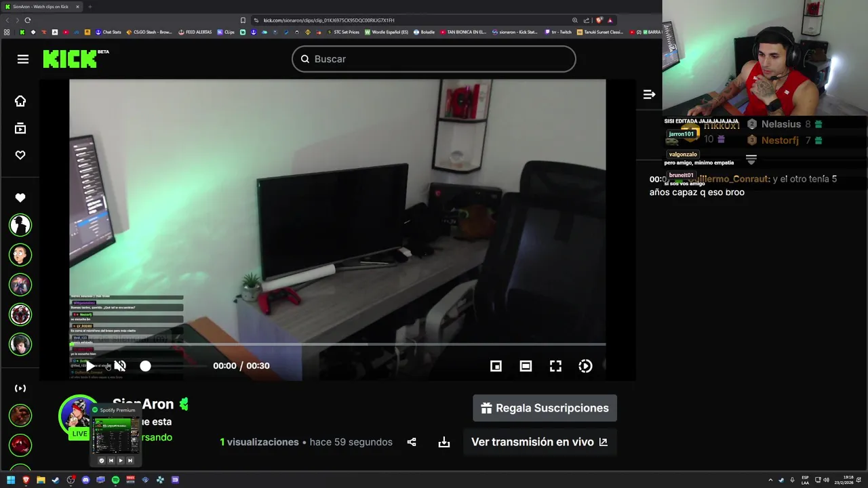This screenshot has height=488, width=868.
Task: Go to previous track in Spotify preview
Action: (x=111, y=460)
